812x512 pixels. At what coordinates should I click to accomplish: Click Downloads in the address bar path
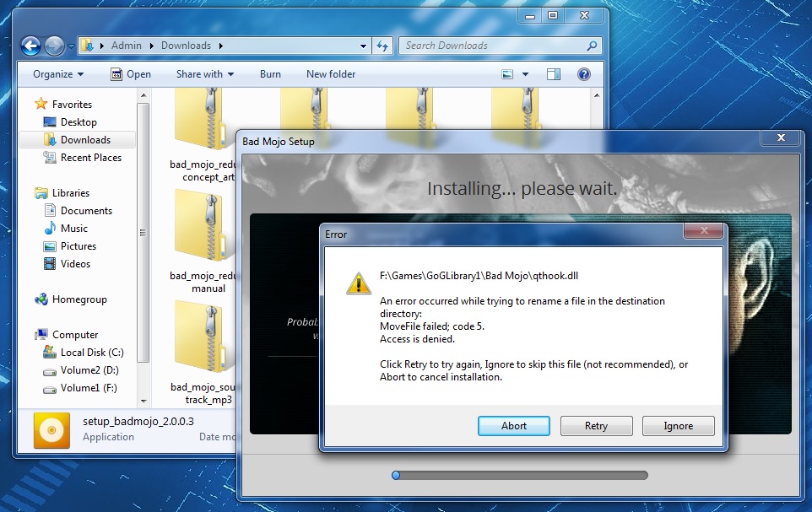[x=186, y=46]
